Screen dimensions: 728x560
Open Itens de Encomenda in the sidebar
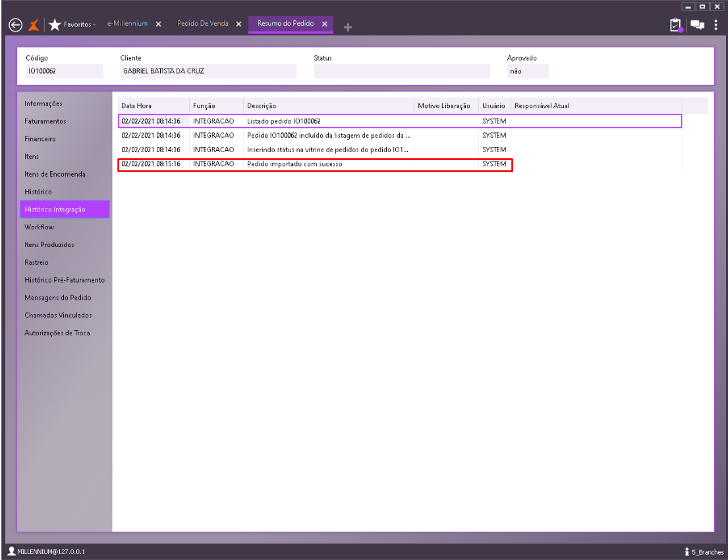pyautogui.click(x=55, y=174)
